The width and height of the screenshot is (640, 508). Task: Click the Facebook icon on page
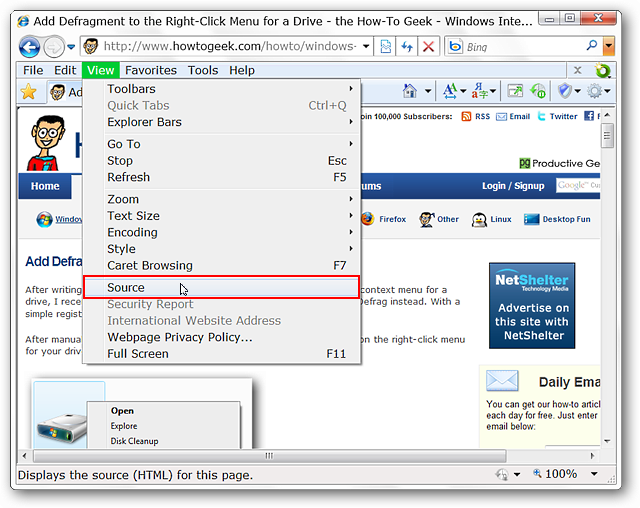point(589,116)
